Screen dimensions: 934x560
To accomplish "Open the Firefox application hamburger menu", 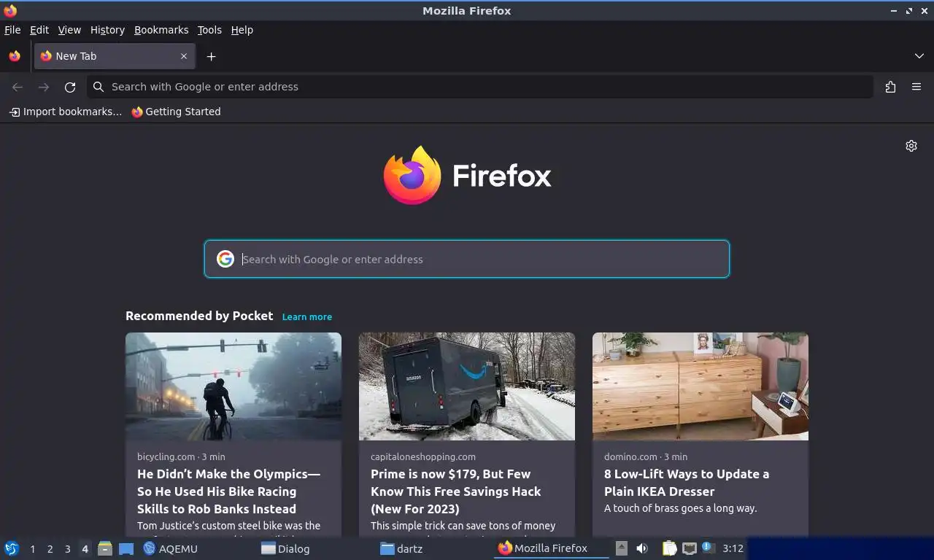I will point(916,87).
